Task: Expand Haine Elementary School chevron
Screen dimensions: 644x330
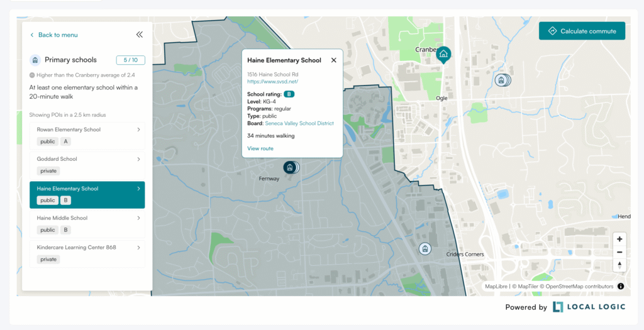Action: click(138, 189)
